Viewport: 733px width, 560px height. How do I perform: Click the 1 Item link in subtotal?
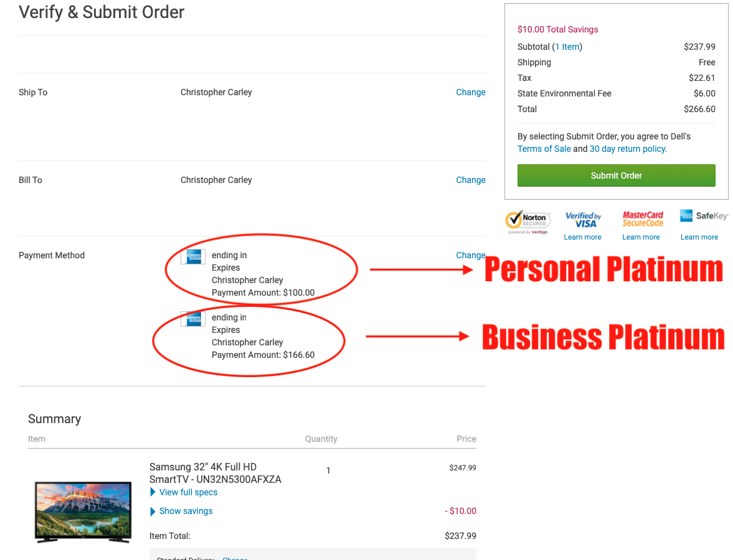567,47
